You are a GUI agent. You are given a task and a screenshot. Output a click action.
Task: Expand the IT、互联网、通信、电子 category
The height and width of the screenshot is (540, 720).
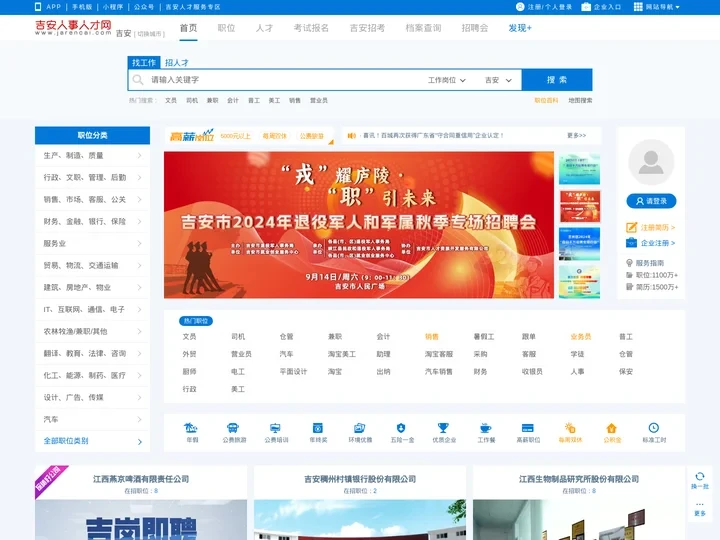[92, 309]
